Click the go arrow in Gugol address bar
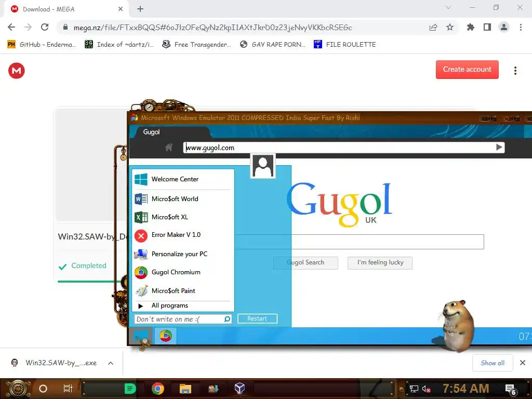The image size is (532, 399). (499, 147)
